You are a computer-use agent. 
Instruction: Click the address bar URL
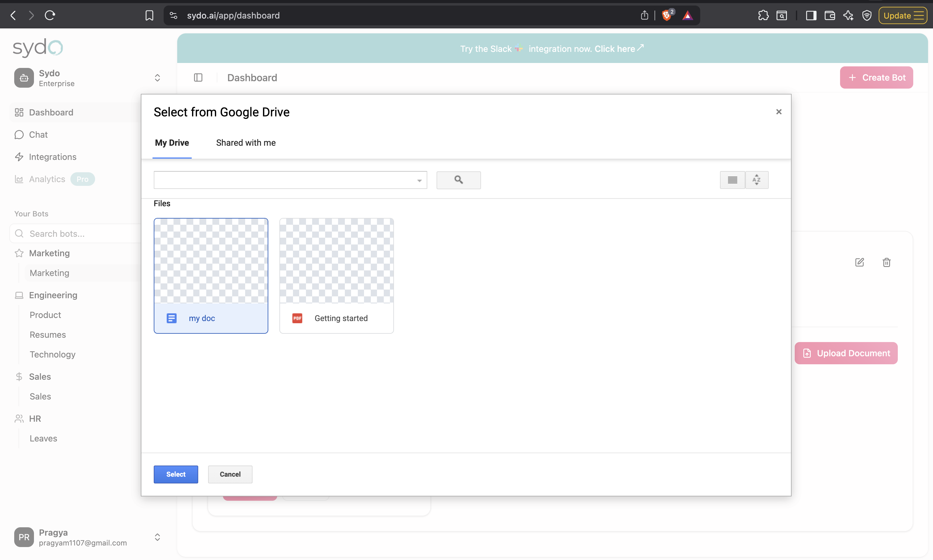(x=233, y=15)
